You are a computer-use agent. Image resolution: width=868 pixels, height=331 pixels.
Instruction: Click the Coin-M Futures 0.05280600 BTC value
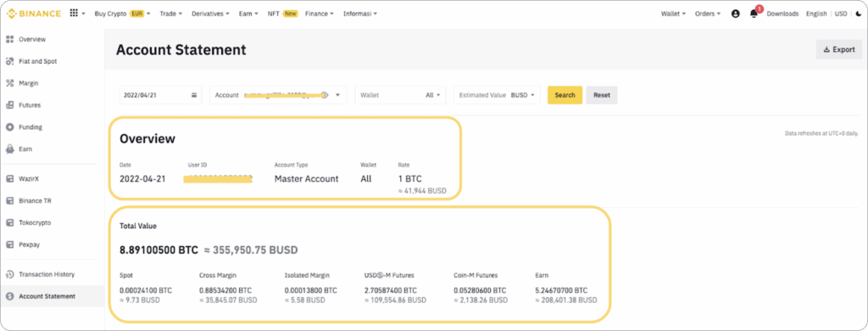(x=481, y=290)
